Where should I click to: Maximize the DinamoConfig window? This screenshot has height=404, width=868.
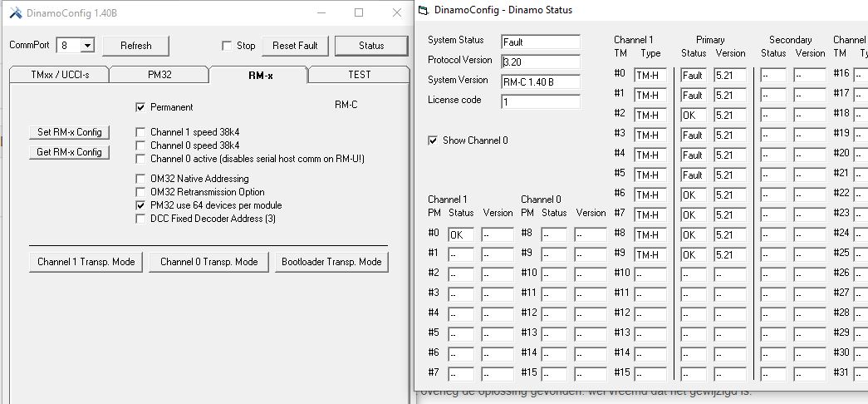(x=359, y=12)
